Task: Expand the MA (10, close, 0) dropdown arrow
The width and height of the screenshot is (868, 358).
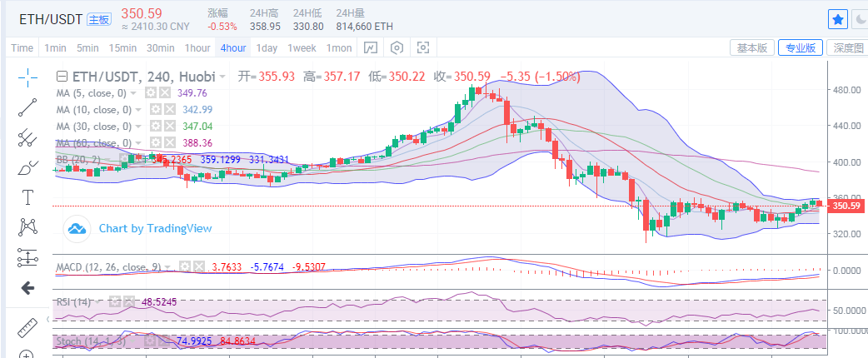Action: (x=138, y=110)
